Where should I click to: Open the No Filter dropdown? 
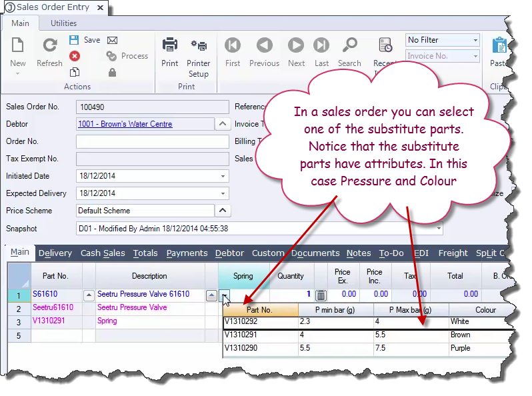[475, 40]
